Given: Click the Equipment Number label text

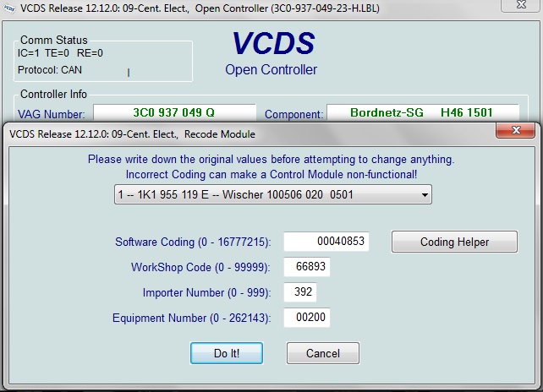Looking at the screenshot, I should [191, 318].
